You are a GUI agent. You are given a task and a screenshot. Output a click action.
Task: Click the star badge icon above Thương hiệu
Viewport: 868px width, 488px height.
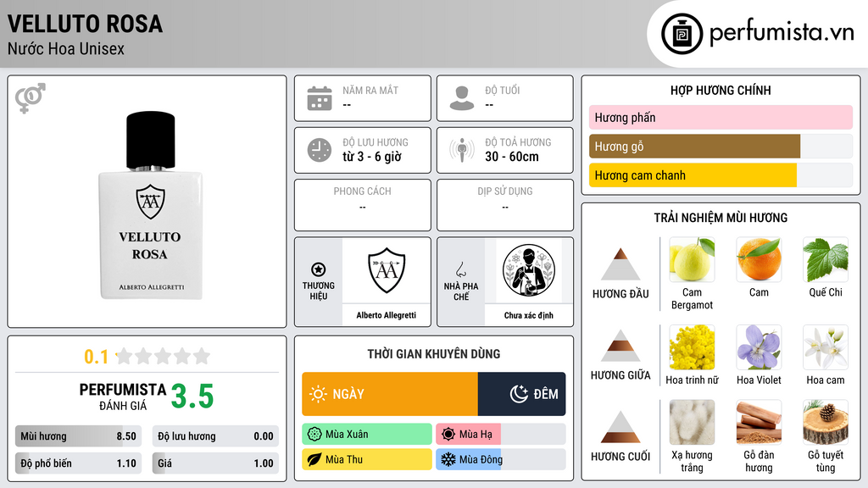click(319, 269)
